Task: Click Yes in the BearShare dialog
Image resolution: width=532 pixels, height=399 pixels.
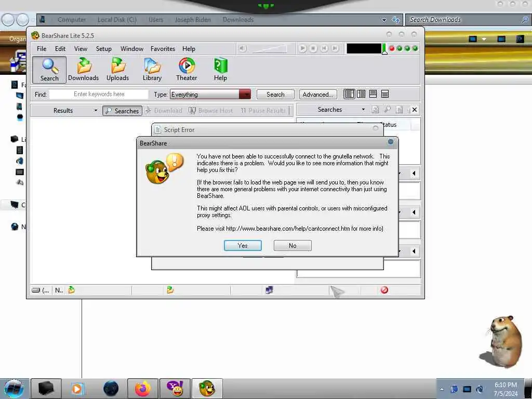Action: point(243,245)
